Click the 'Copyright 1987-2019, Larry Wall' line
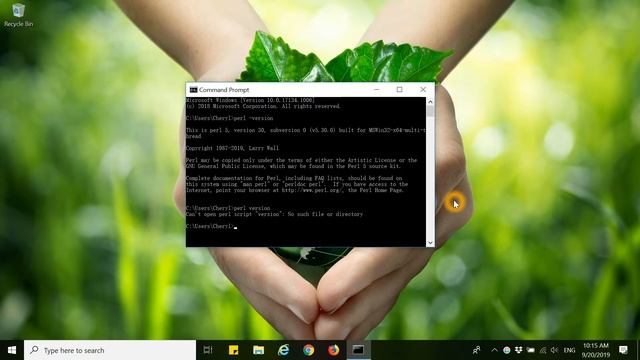This screenshot has width=640, height=360. [x=232, y=148]
